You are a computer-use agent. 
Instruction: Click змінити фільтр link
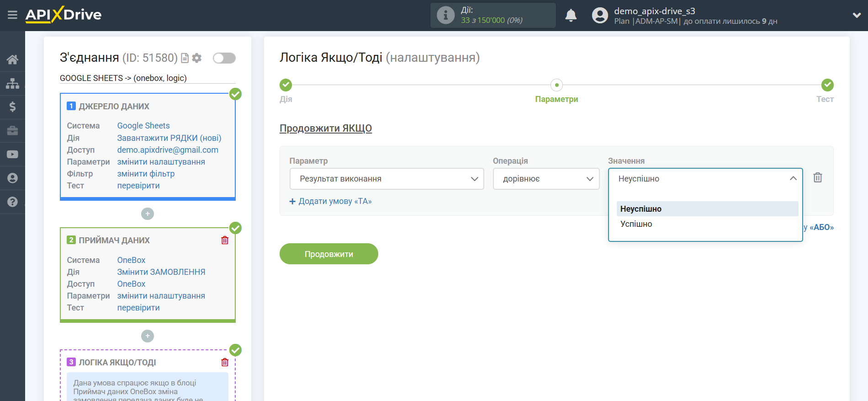tap(146, 174)
